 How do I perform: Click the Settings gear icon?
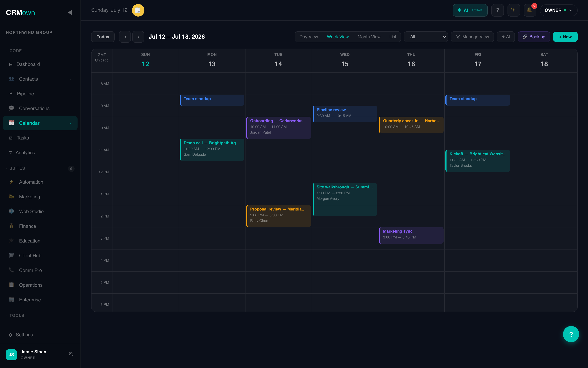[x=10, y=335]
